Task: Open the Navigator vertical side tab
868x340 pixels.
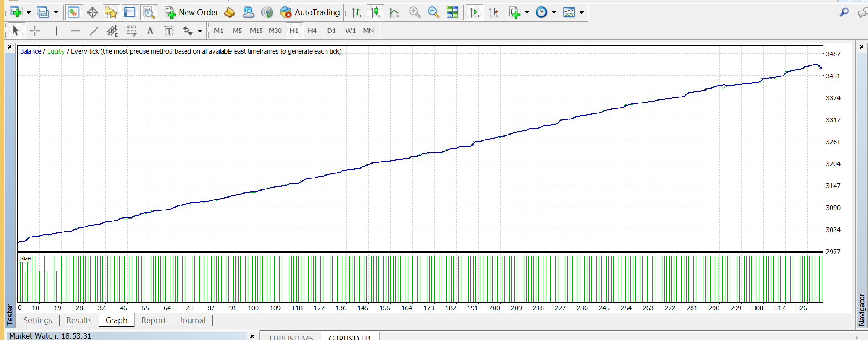Action: pos(862,310)
